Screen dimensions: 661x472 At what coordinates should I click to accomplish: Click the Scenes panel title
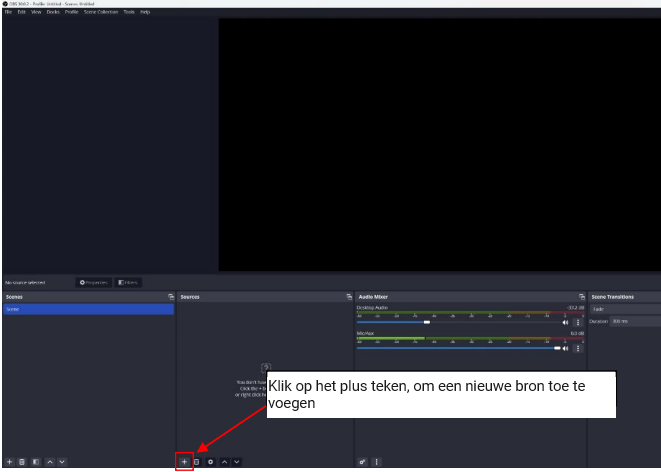[14, 297]
